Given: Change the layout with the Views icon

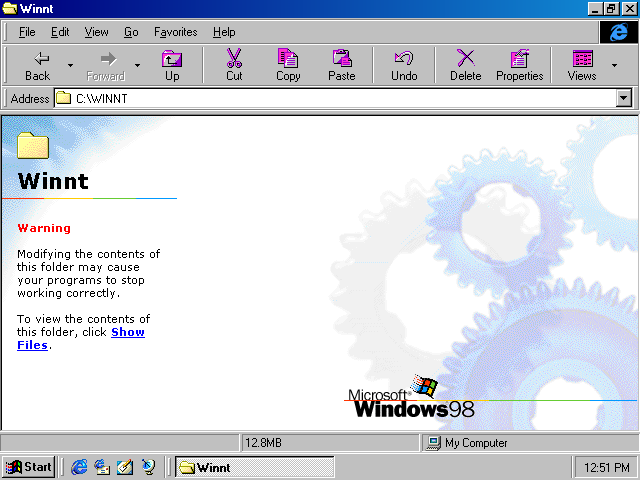Looking at the screenshot, I should point(582,65).
